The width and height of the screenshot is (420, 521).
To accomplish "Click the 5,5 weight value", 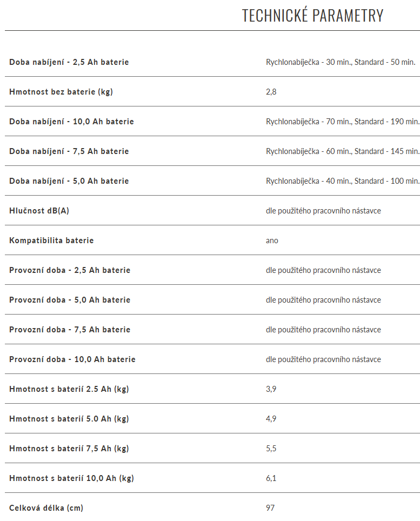I will (x=271, y=449).
